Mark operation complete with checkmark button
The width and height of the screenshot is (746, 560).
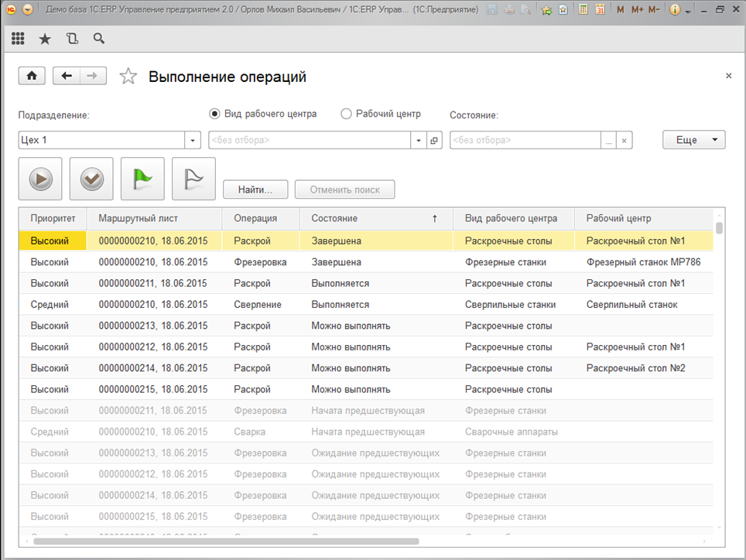click(92, 179)
